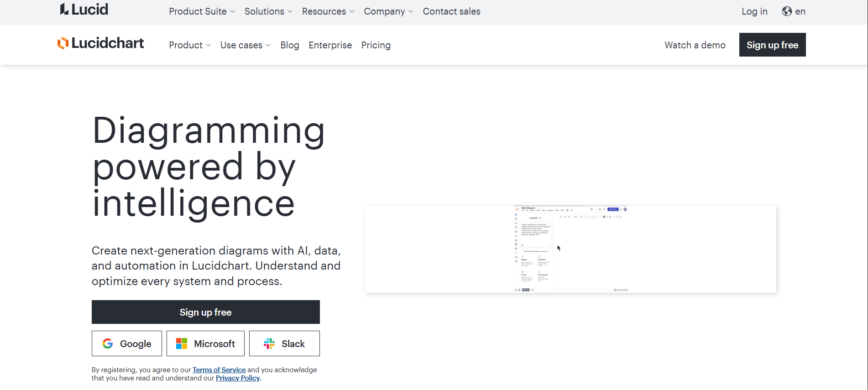
Task: Open the Blog page
Action: pos(290,45)
